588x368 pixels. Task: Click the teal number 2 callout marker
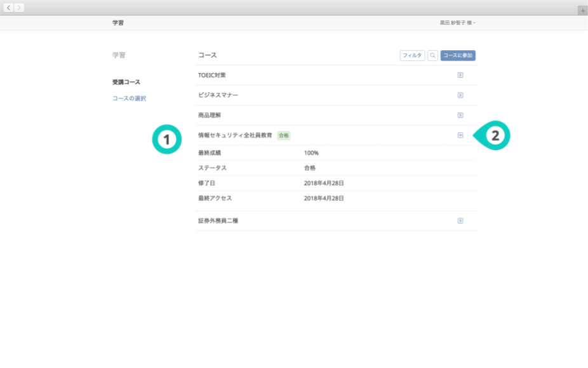[x=497, y=135]
